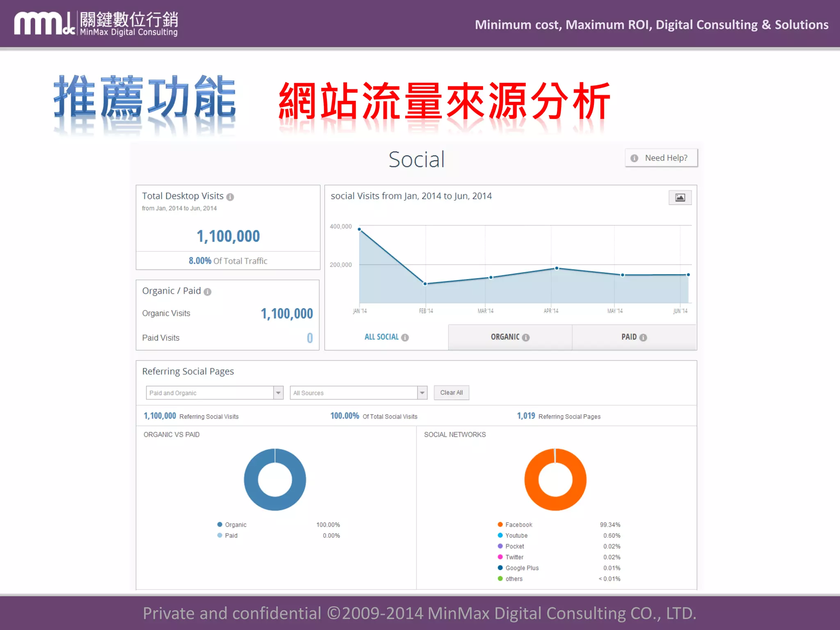Switch to the ORGANIC tab
The height and width of the screenshot is (630, 840).
[x=510, y=337]
